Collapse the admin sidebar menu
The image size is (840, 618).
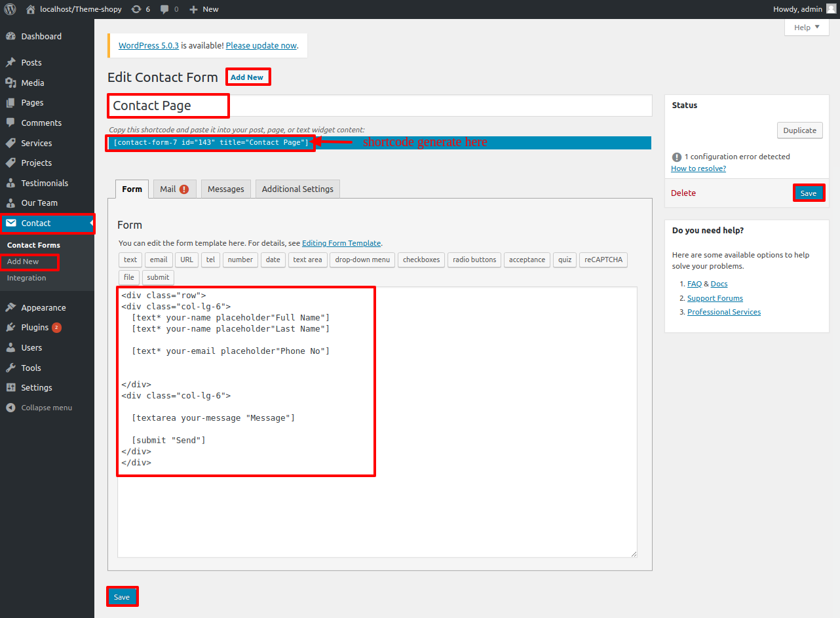[x=46, y=408]
